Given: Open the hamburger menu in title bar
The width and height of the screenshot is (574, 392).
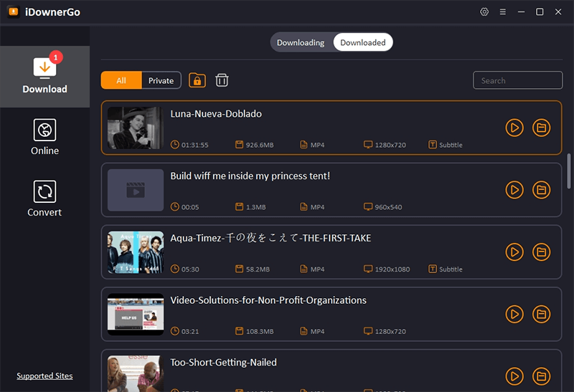Looking at the screenshot, I should pyautogui.click(x=503, y=11).
